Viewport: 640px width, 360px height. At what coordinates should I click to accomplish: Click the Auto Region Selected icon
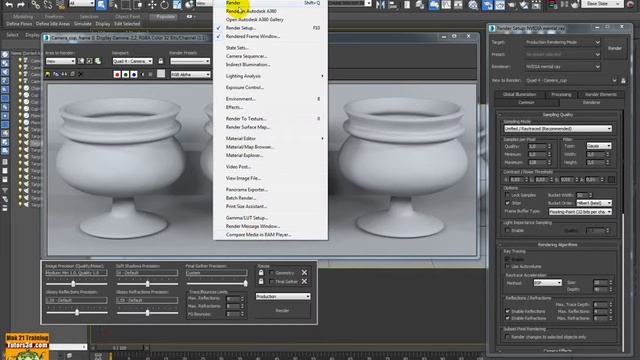89,61
